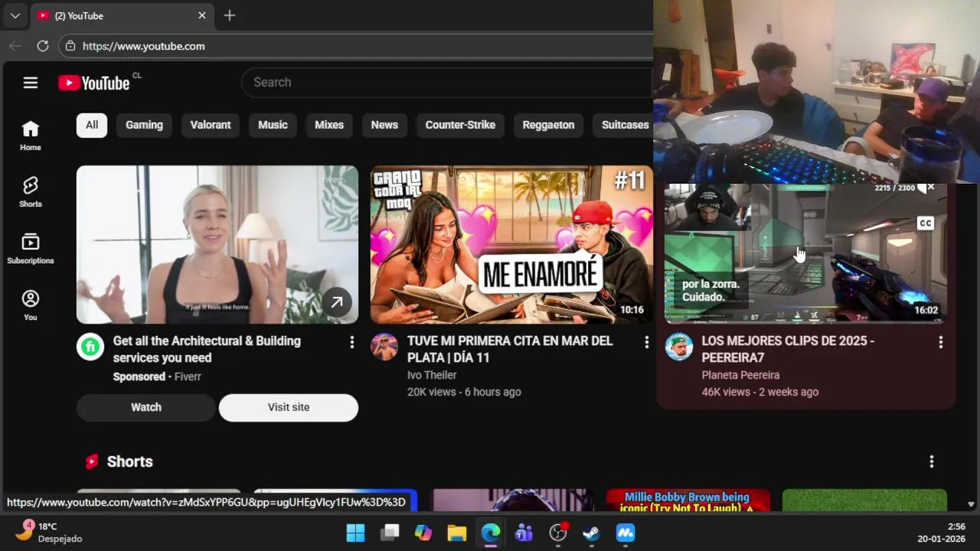Open options menu for Fiverr ad
980x551 pixels.
tap(352, 343)
